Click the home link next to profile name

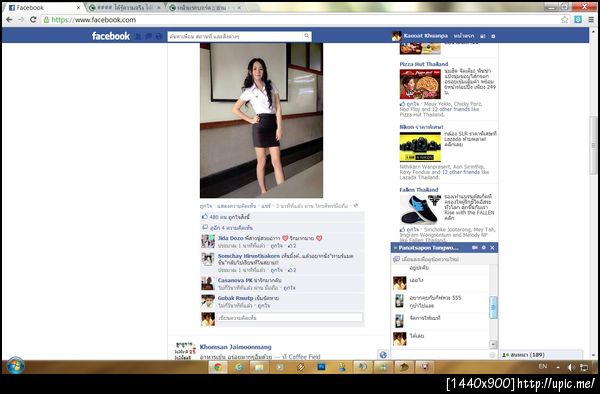coord(464,36)
